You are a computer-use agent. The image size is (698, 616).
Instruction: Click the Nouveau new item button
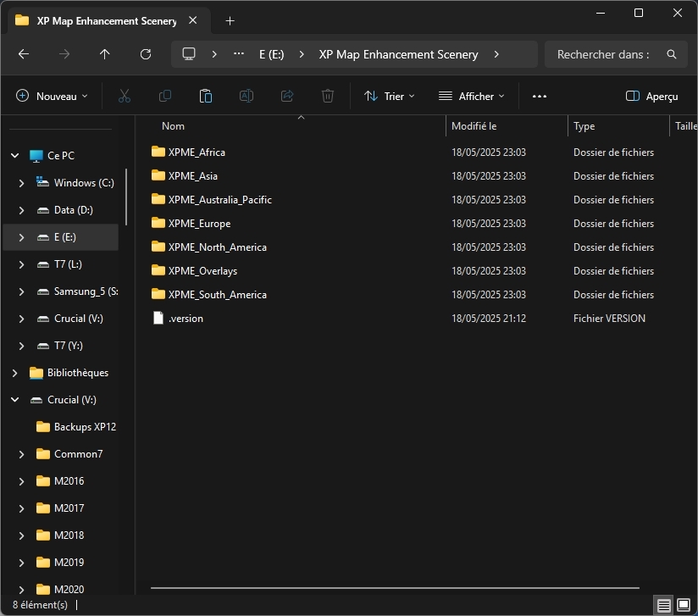point(52,97)
